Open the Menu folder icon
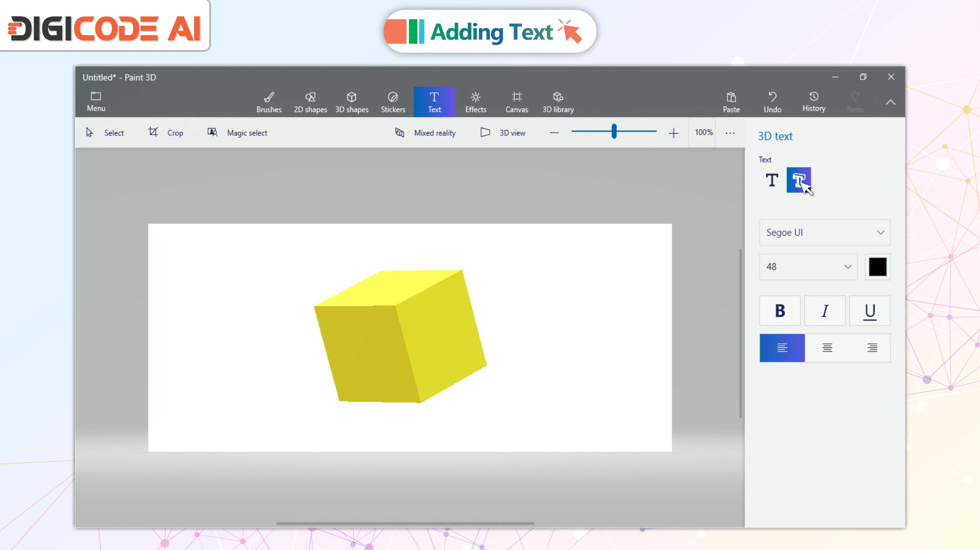 (96, 102)
